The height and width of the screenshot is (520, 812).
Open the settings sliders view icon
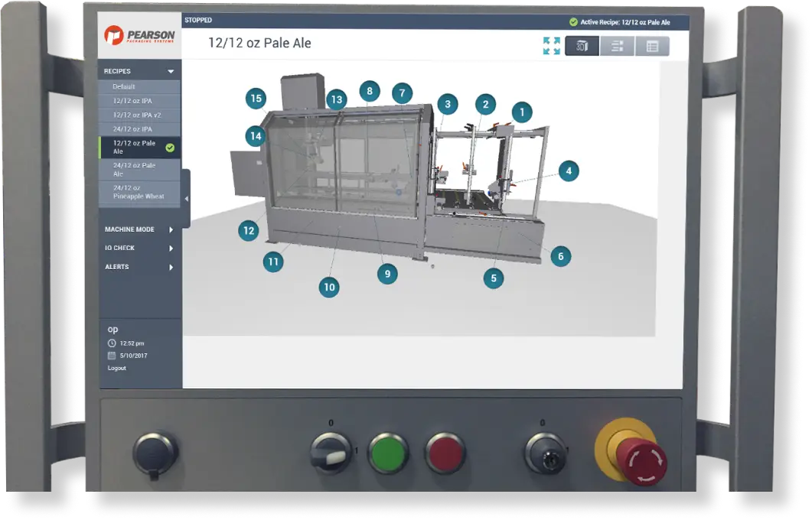coord(617,46)
